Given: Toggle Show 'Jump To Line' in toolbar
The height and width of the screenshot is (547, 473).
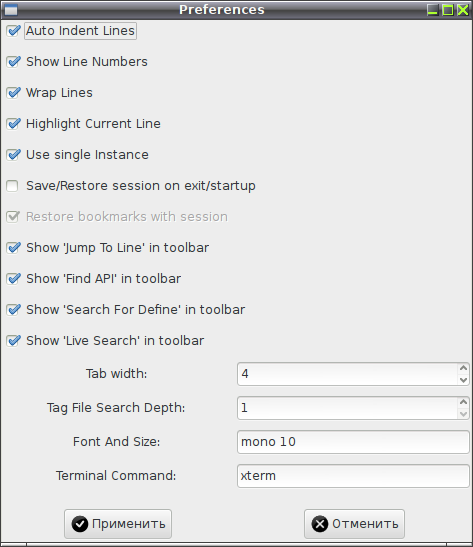Looking at the screenshot, I should click(x=13, y=248).
